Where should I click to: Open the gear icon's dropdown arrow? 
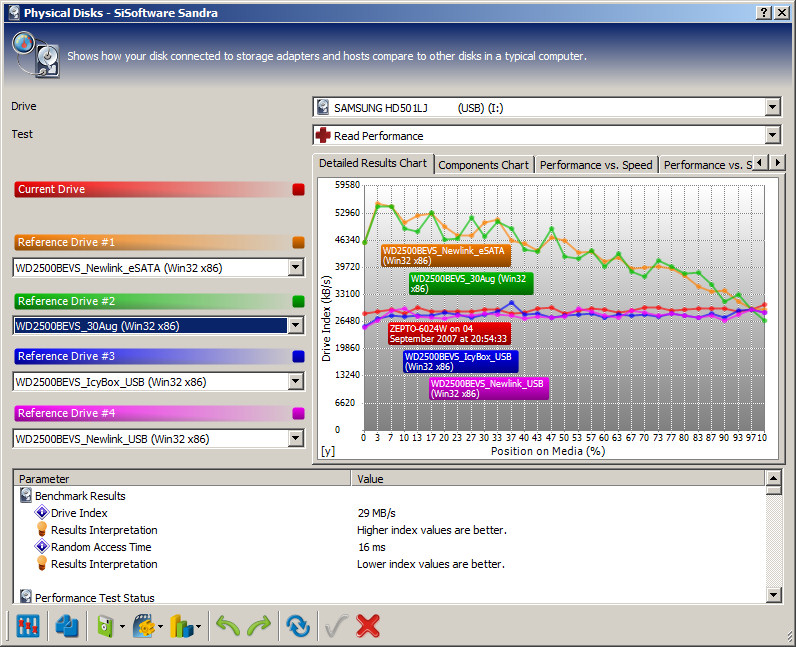pos(160,627)
